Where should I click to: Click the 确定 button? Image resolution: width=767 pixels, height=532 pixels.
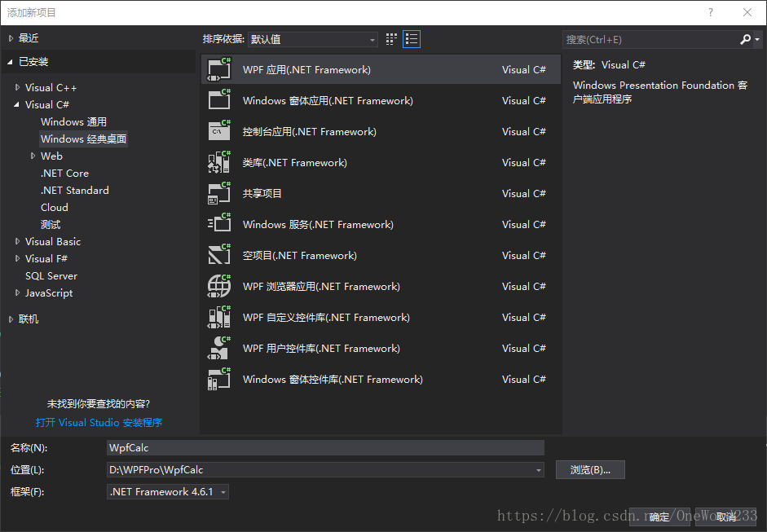point(659,517)
